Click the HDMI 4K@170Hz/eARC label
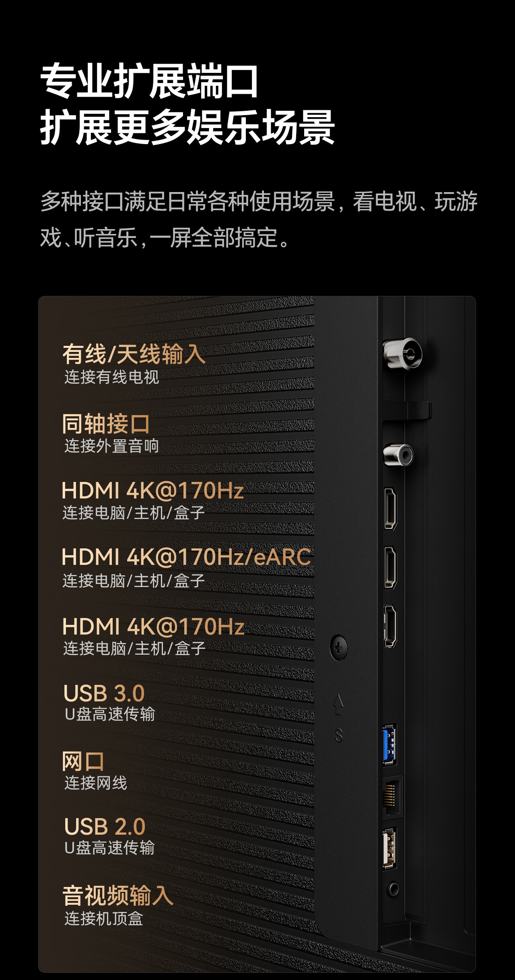This screenshot has height=980, width=515. pyautogui.click(x=186, y=557)
